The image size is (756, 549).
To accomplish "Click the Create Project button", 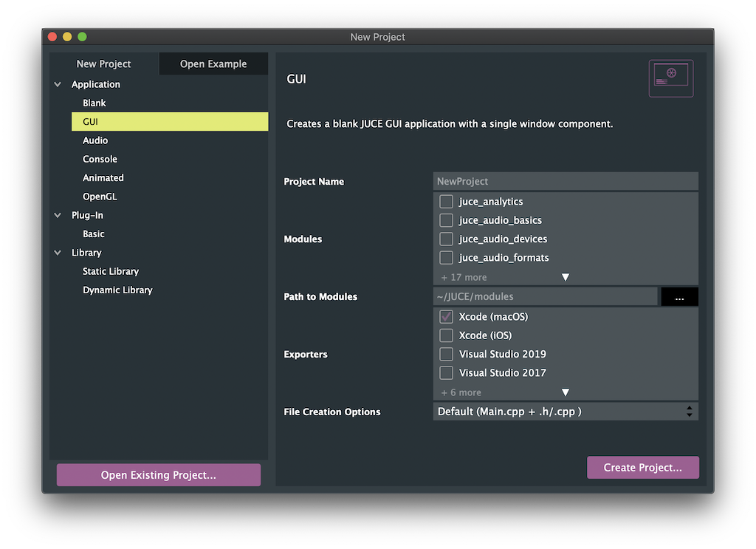I will [642, 467].
